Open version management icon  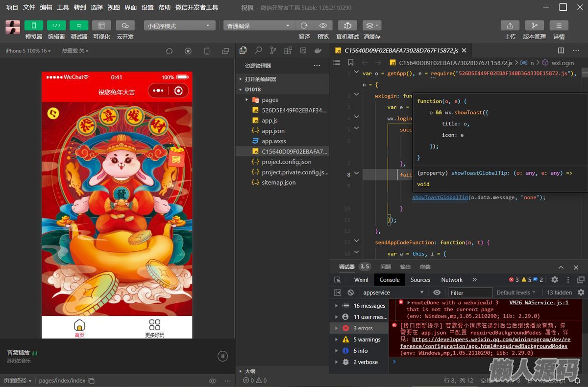(x=534, y=26)
